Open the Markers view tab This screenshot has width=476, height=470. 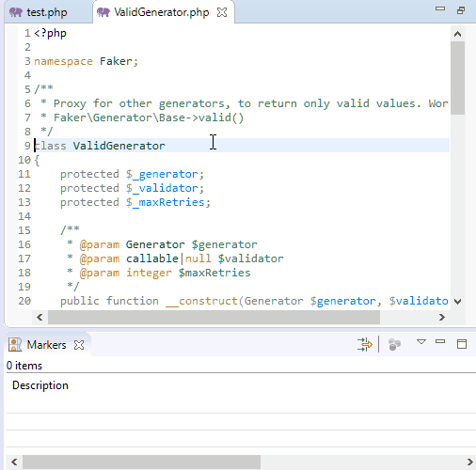(x=46, y=345)
